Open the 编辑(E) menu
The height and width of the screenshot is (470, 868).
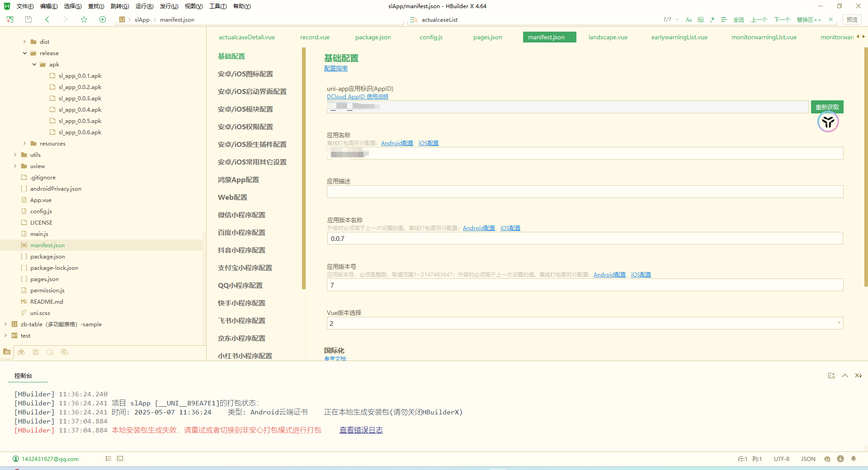click(x=49, y=6)
